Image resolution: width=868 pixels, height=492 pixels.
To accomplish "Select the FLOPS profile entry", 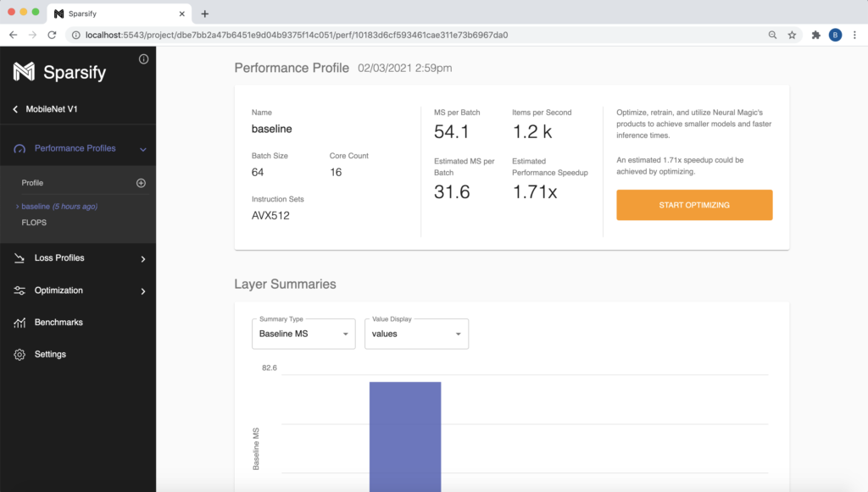I will coord(34,222).
